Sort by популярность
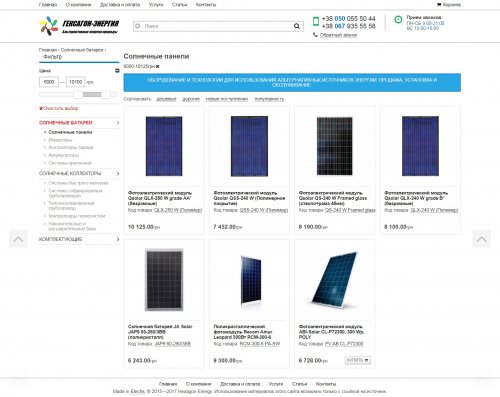500x397 pixels. (269, 99)
